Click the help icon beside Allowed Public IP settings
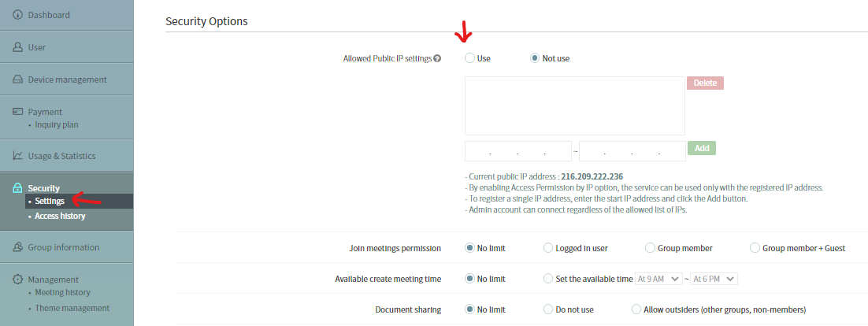This screenshot has height=326, width=868. [x=437, y=58]
